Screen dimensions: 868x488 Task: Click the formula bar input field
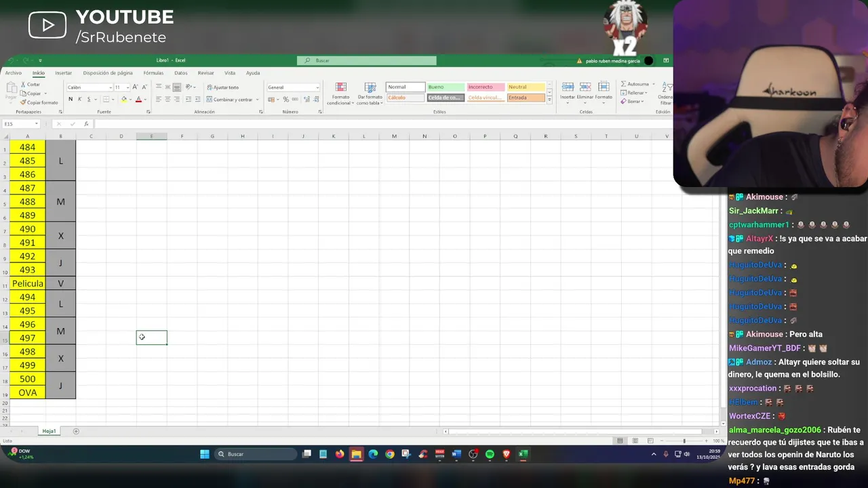pyautogui.click(x=383, y=124)
